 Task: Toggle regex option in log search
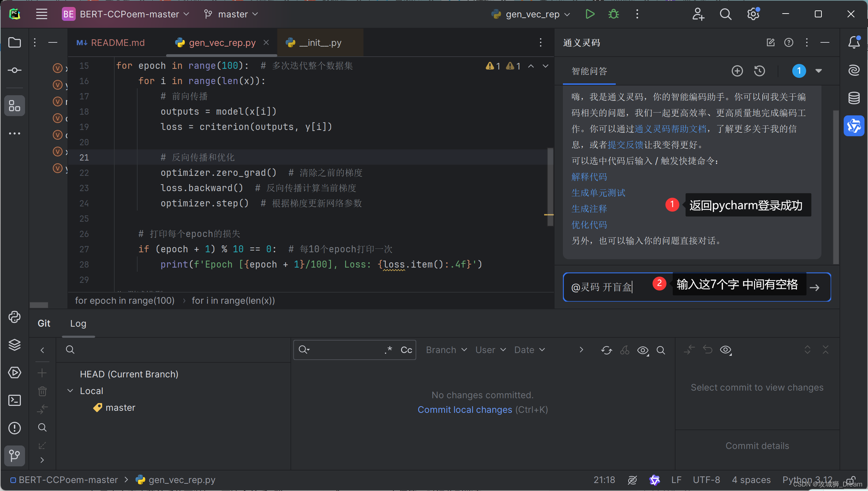click(388, 350)
